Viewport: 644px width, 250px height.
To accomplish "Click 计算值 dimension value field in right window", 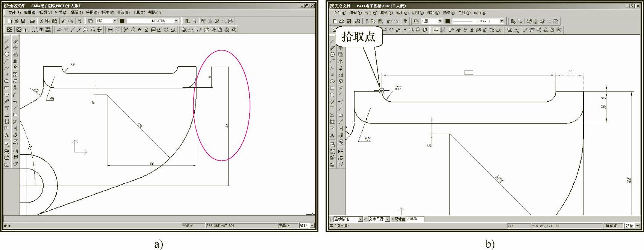I will click(x=415, y=219).
